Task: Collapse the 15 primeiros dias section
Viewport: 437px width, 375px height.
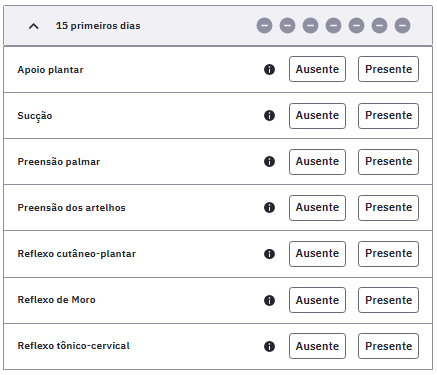Action: (x=34, y=26)
